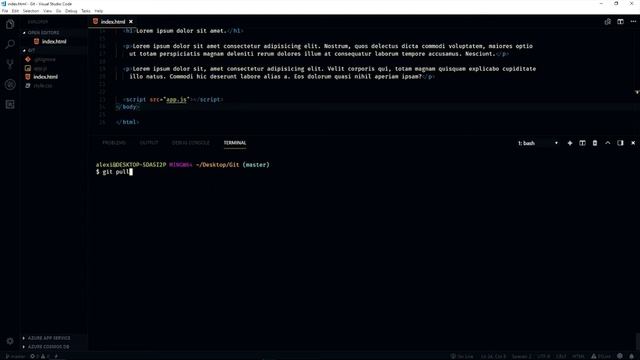Move the panel to the right side
Screen dimensions: 640x360
tap(620, 143)
